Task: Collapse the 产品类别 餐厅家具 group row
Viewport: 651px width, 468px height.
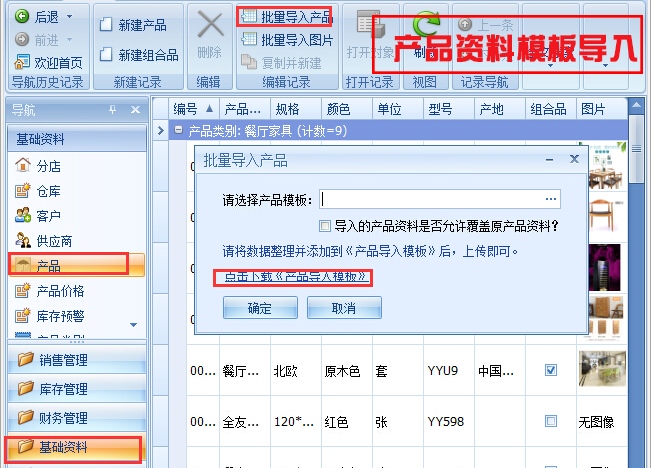Action: [x=178, y=130]
